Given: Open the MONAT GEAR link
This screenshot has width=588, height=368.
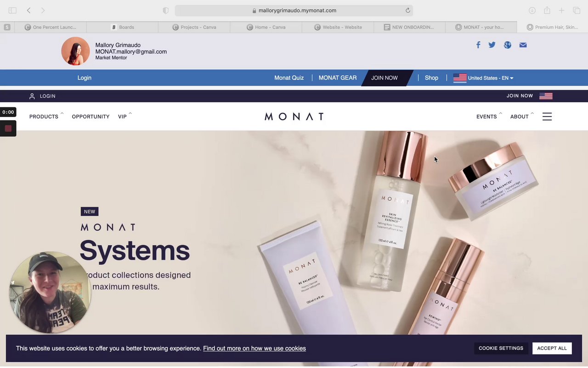Looking at the screenshot, I should point(338,78).
